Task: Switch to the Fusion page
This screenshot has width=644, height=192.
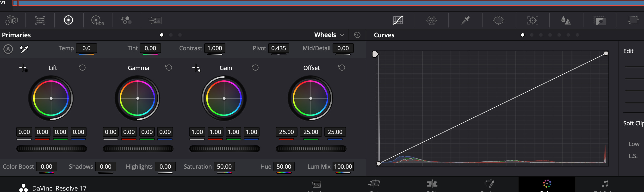Action: (489, 185)
